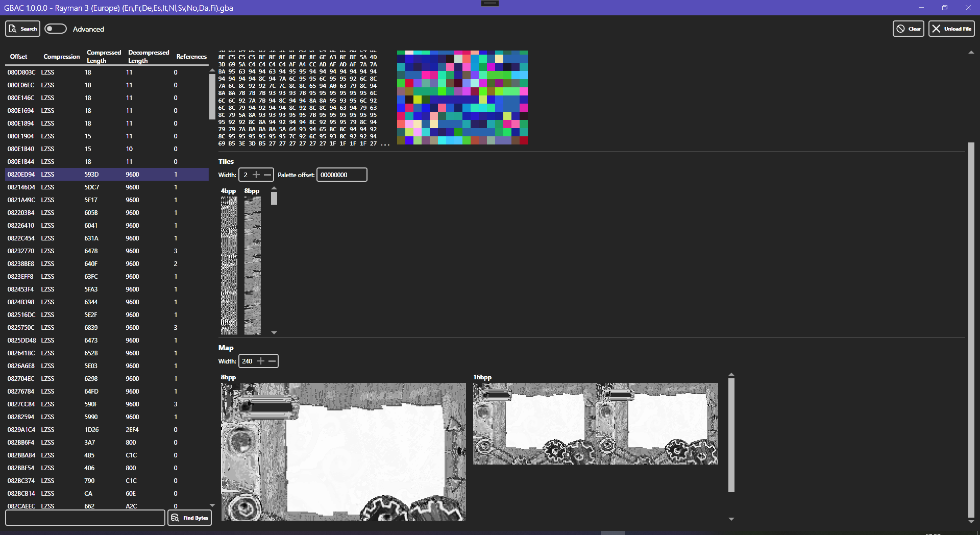Click the colorful palette preview grid
This screenshot has height=535, width=980.
(x=462, y=98)
